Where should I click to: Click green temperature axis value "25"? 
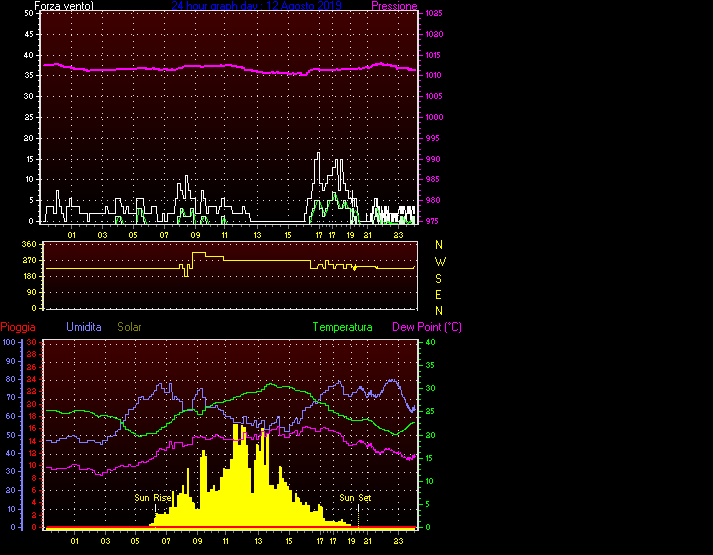tap(430, 411)
